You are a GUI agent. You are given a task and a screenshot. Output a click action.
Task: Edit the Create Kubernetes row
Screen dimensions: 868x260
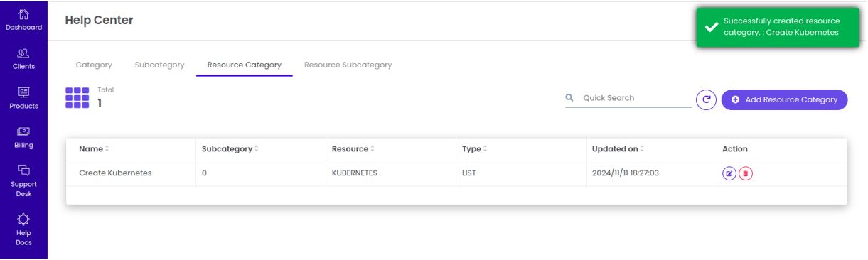[x=729, y=173]
